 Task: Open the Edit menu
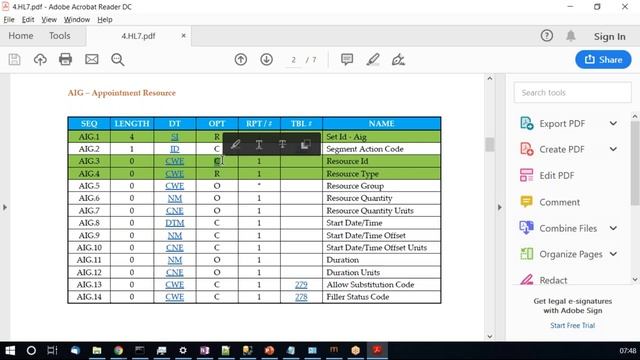[x=28, y=20]
